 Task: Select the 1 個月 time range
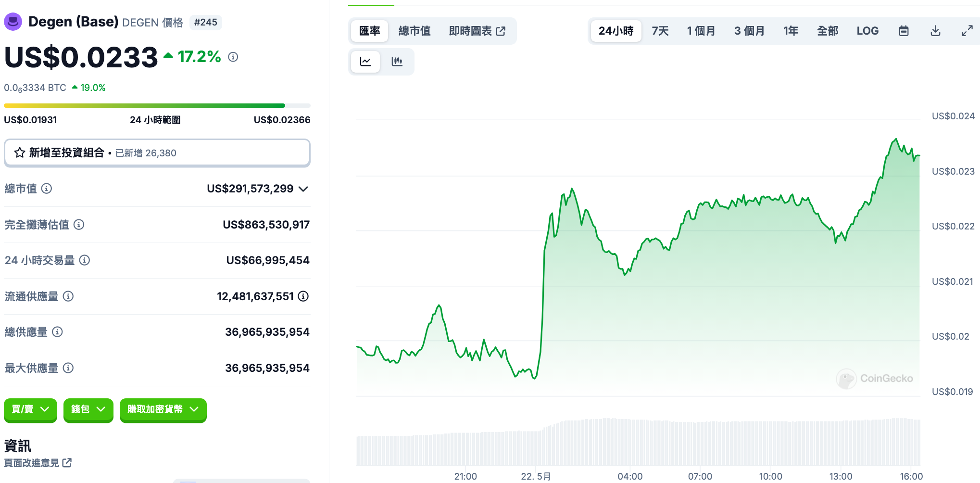point(701,31)
